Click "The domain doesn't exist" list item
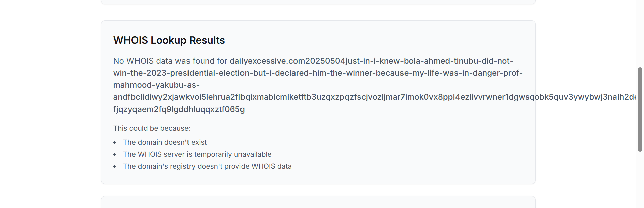The image size is (644, 208). [165, 142]
